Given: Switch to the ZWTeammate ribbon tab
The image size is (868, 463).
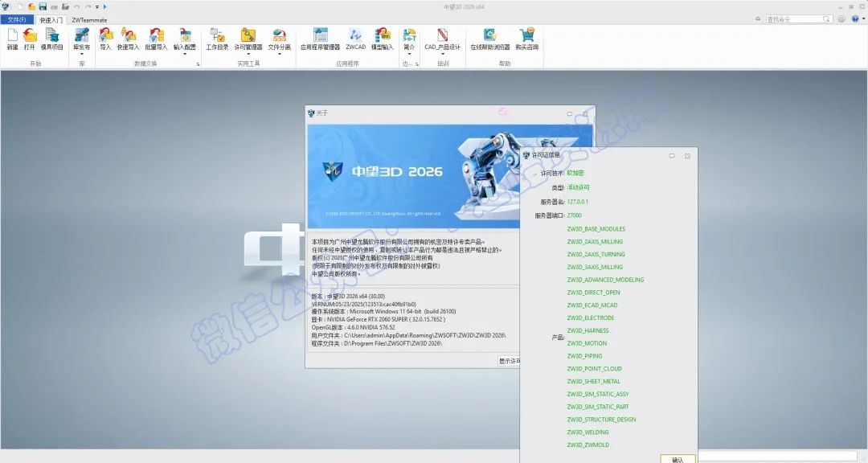Looking at the screenshot, I should click(x=89, y=20).
